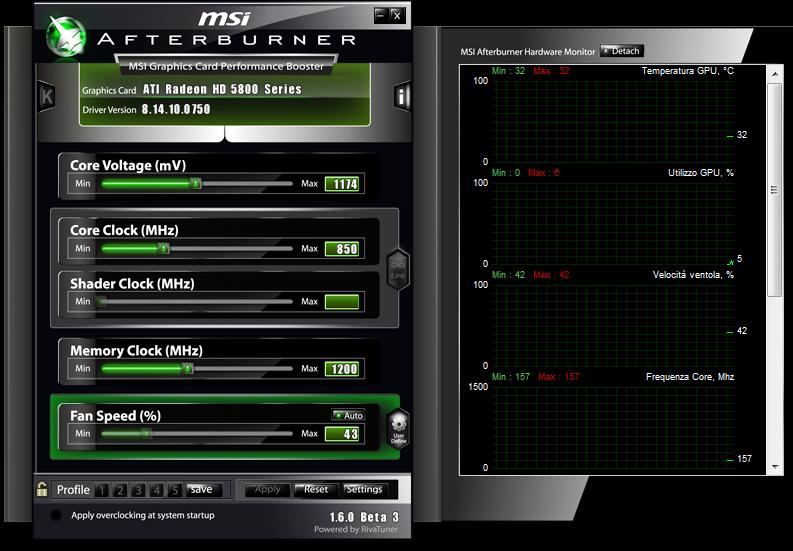Click the Core Voltage slider handle
793x551 pixels.
(x=196, y=183)
